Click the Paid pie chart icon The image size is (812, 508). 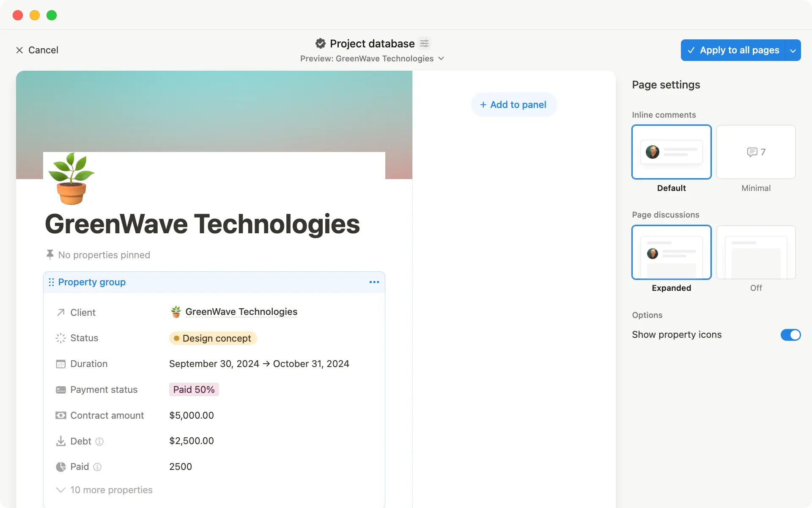coord(60,467)
